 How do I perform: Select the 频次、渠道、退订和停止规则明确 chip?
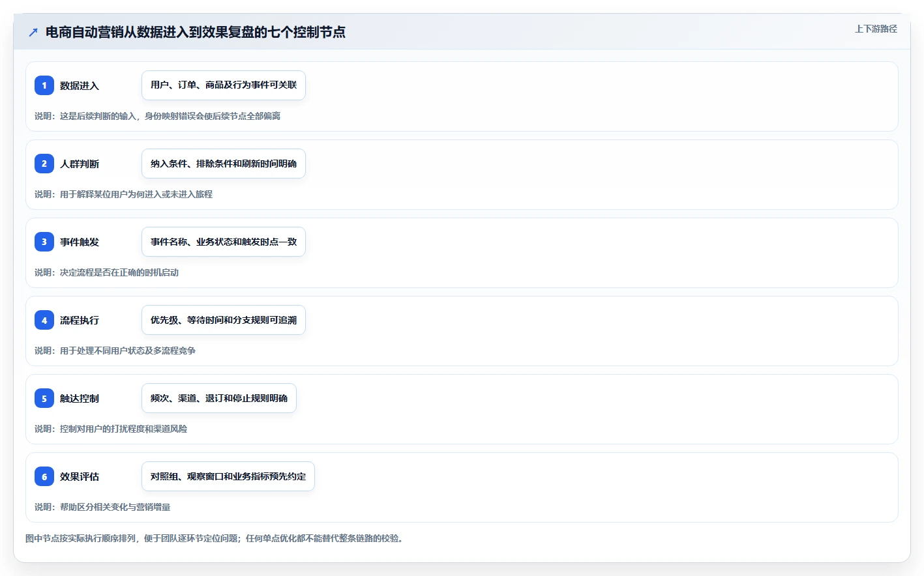pos(219,398)
